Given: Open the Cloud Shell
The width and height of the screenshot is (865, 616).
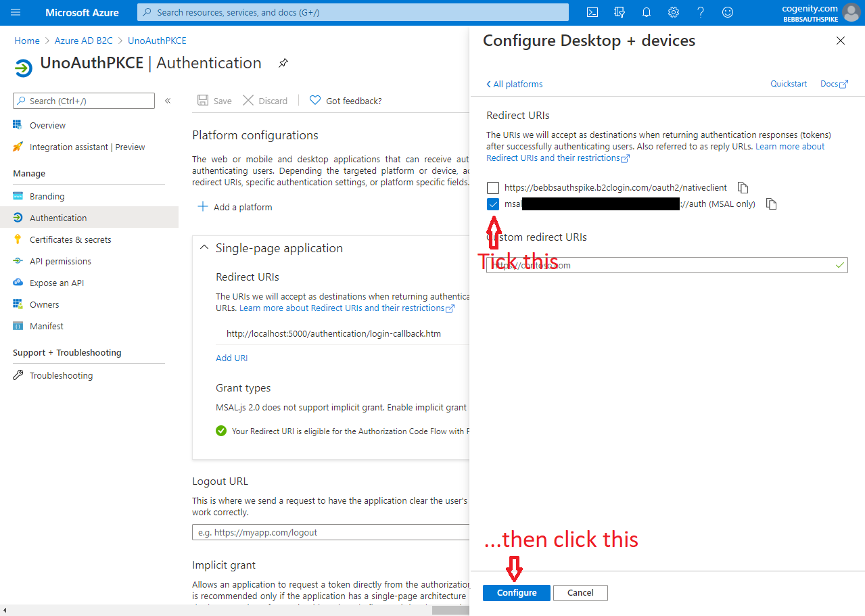Looking at the screenshot, I should click(592, 12).
